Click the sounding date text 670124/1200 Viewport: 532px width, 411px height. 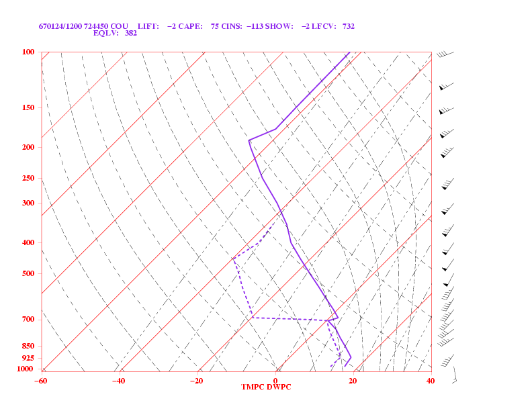[x=60, y=26]
